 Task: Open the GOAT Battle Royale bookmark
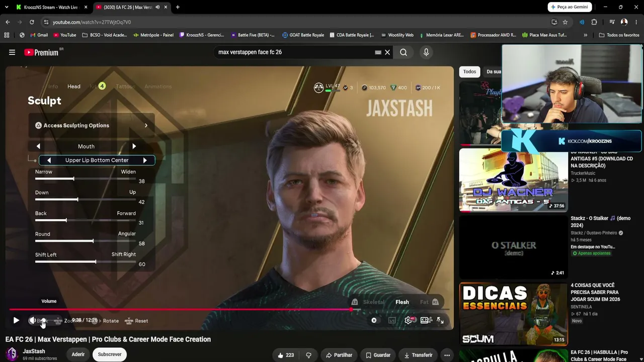[303, 35]
